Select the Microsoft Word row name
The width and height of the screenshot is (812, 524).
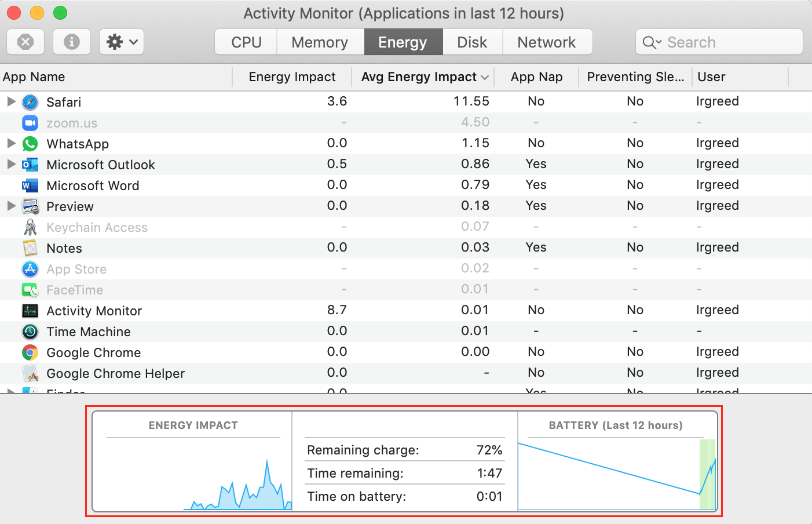pos(93,185)
